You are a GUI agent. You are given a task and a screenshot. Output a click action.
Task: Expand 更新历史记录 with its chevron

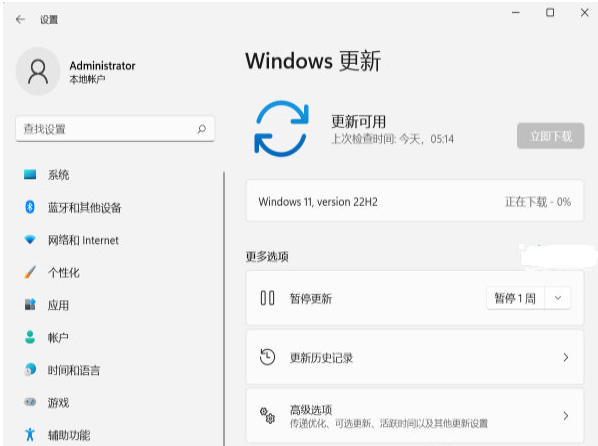point(566,357)
